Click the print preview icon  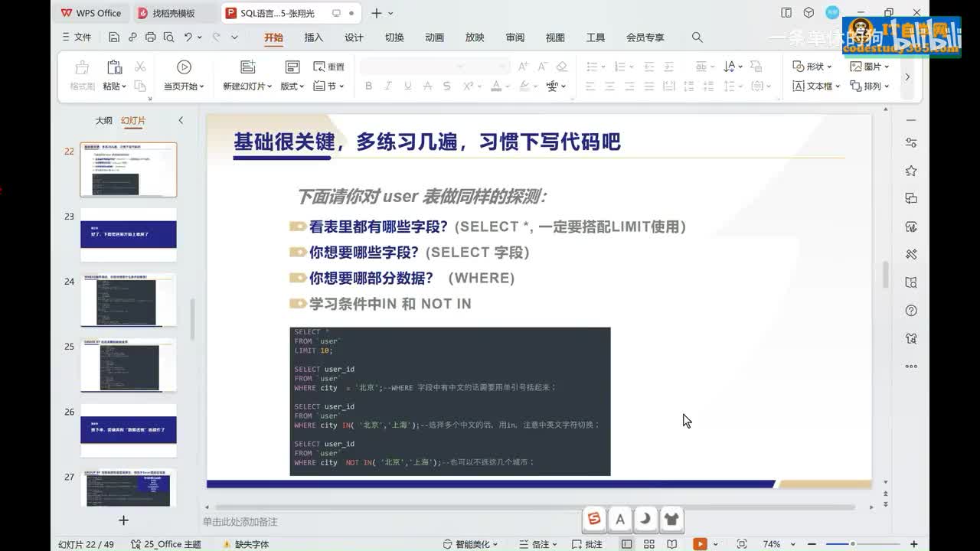168,37
